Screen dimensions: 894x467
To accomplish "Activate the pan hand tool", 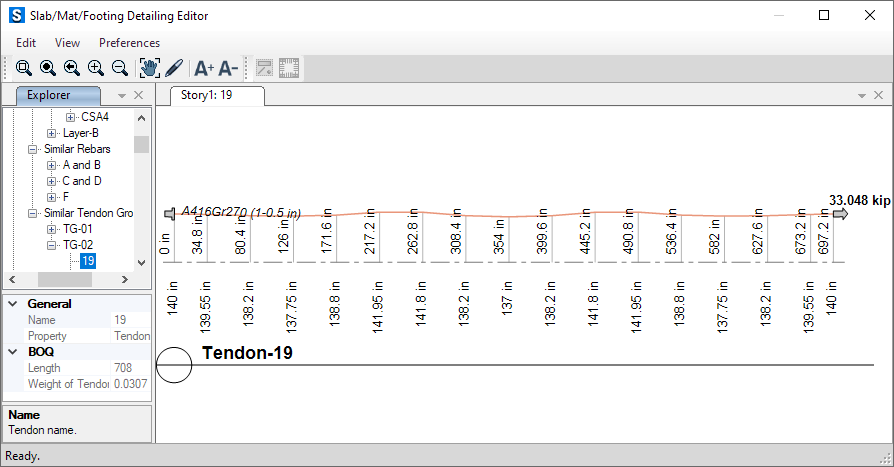I will pyautogui.click(x=150, y=68).
